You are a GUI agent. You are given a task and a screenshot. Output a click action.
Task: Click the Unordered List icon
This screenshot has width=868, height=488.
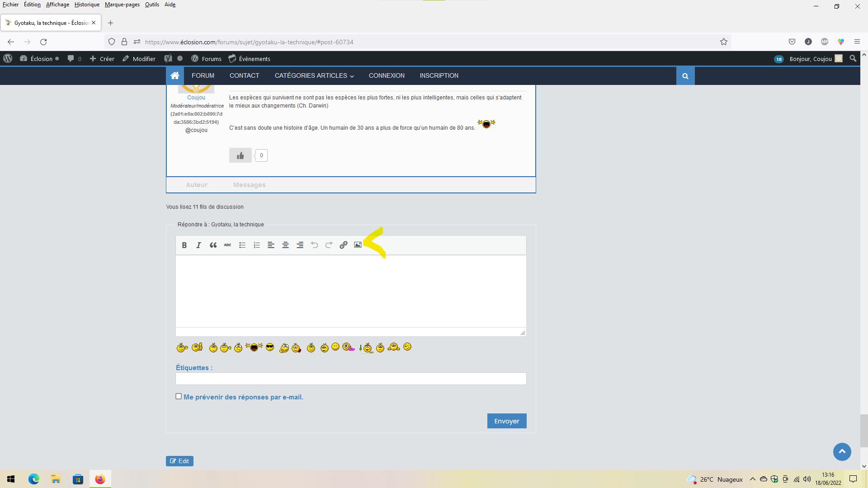[241, 245]
